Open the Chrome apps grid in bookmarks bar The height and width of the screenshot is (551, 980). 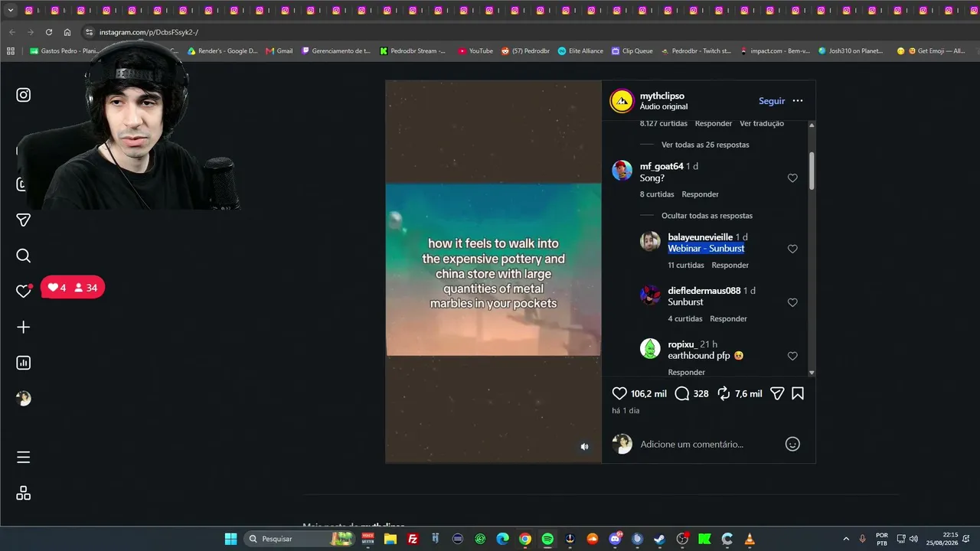pos(11,51)
